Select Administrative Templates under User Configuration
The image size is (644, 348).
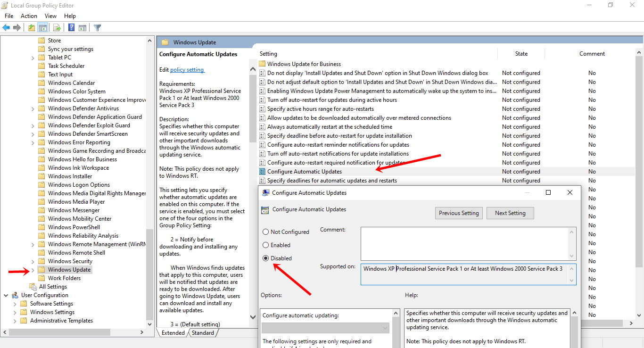click(61, 321)
